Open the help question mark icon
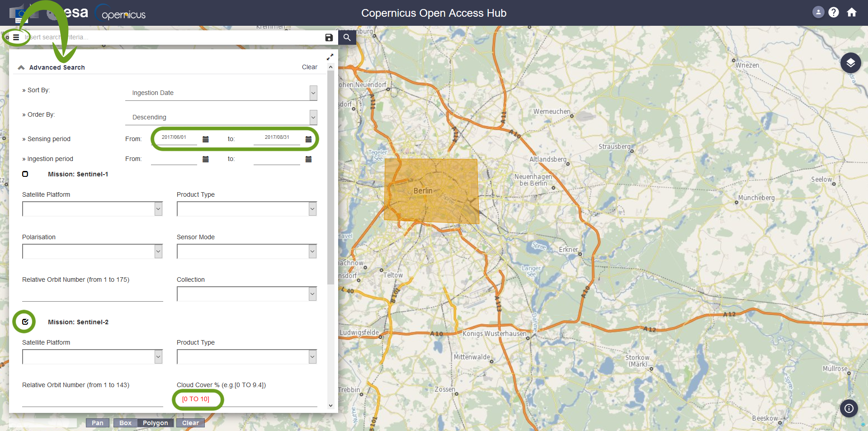868x431 pixels. point(834,12)
